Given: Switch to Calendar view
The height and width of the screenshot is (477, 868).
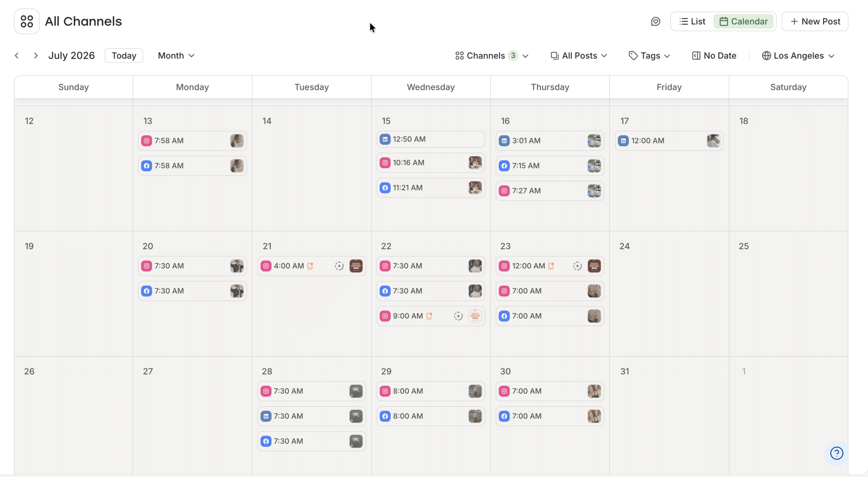Looking at the screenshot, I should click(x=743, y=21).
